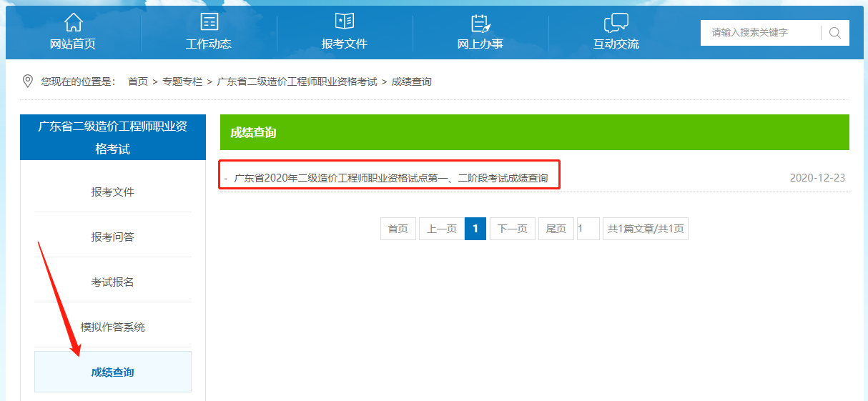
Task: Select 报考文件 in the left sidebar
Action: click(112, 192)
